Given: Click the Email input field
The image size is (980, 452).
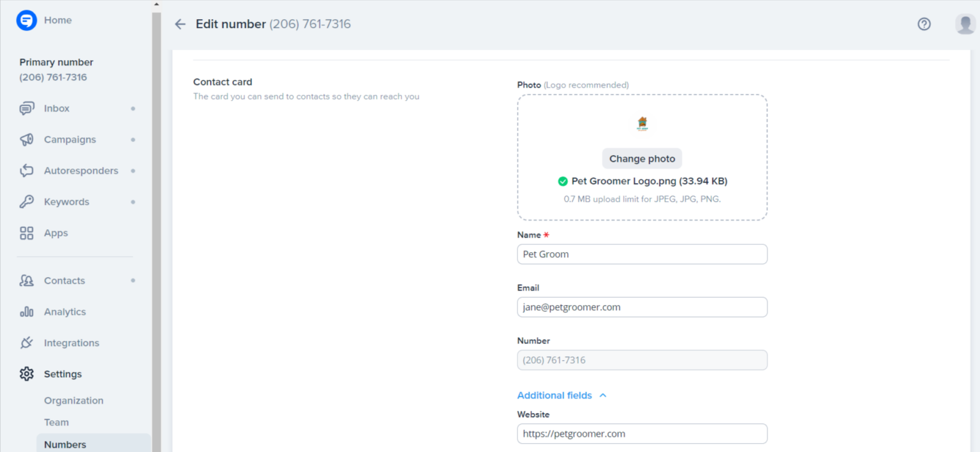Looking at the screenshot, I should coord(642,307).
